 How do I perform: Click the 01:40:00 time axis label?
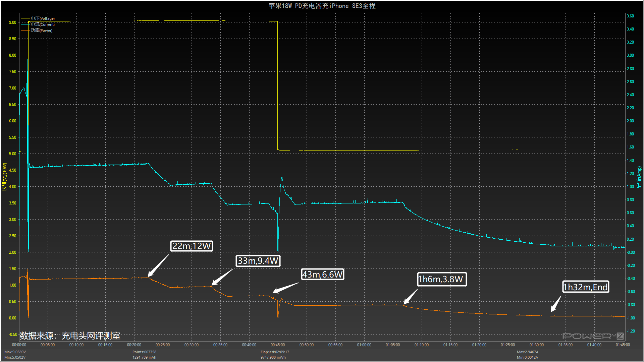coord(594,345)
